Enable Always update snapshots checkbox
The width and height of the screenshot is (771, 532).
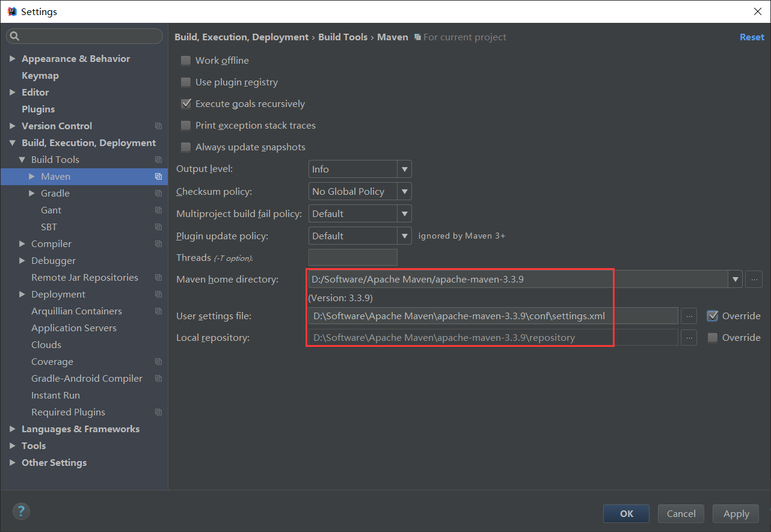point(186,147)
